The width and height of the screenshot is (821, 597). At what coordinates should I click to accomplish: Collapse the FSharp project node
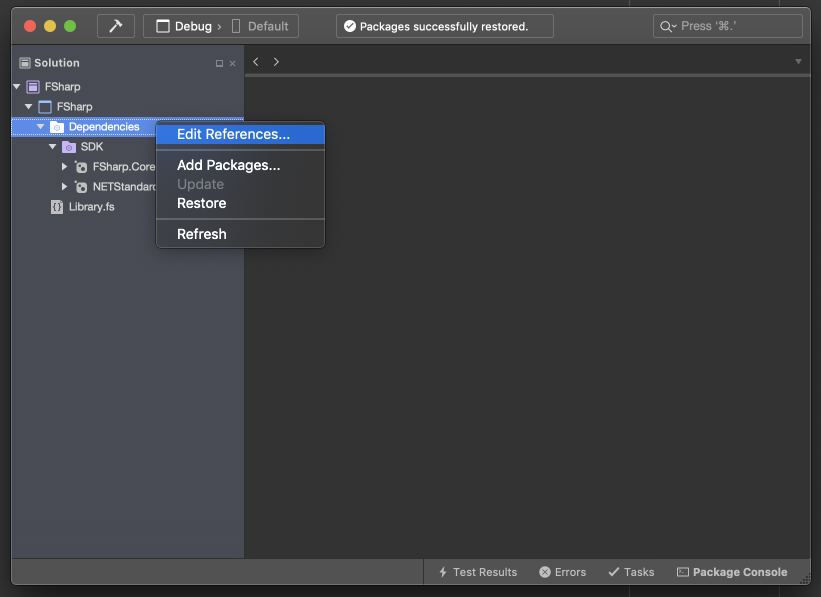(x=29, y=107)
